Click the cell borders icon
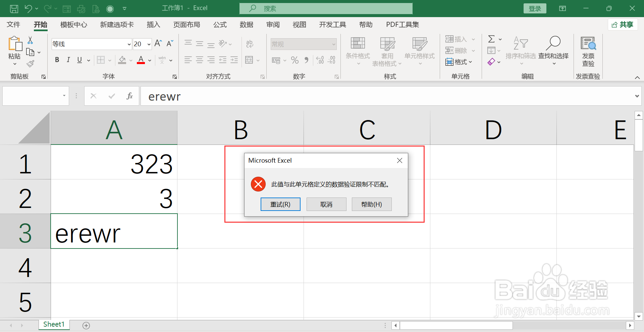 point(101,60)
